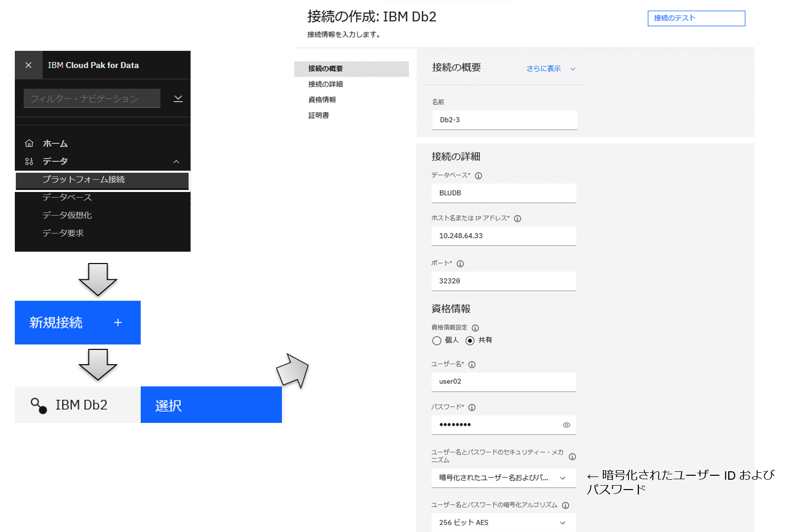Click the username field containing user02
The image size is (789, 532).
(504, 381)
